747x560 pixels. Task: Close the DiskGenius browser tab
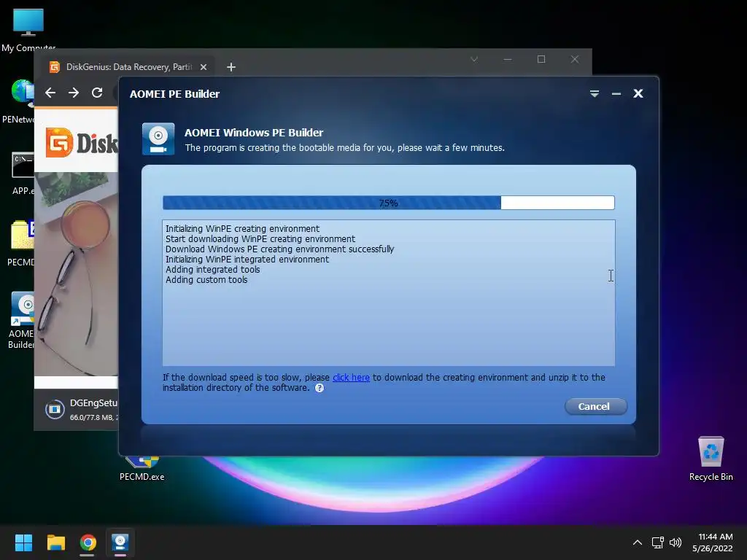(204, 67)
